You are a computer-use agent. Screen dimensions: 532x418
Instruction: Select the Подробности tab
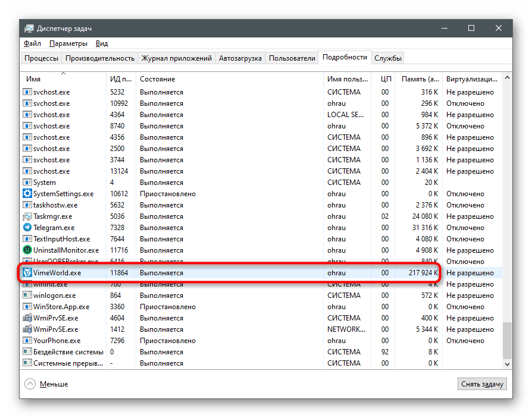pos(345,57)
